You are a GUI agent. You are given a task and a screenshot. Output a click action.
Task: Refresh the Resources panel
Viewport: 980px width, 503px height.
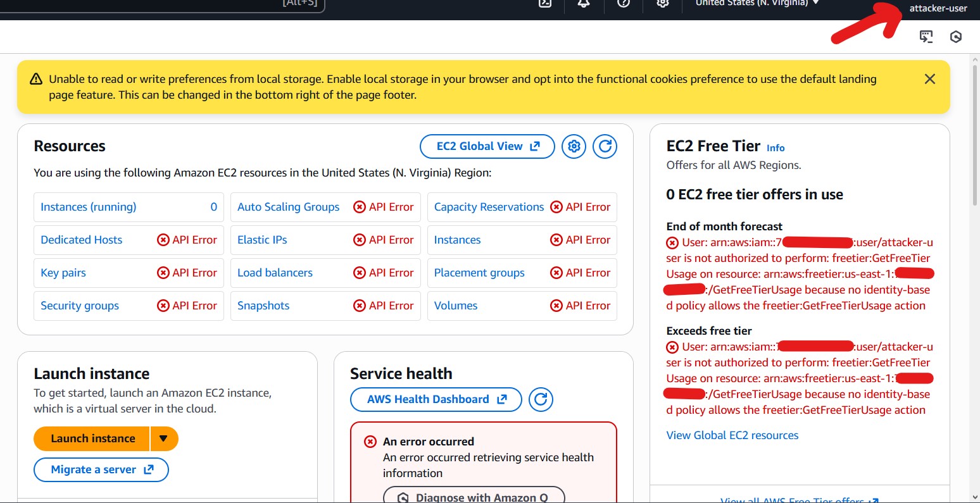pos(605,147)
